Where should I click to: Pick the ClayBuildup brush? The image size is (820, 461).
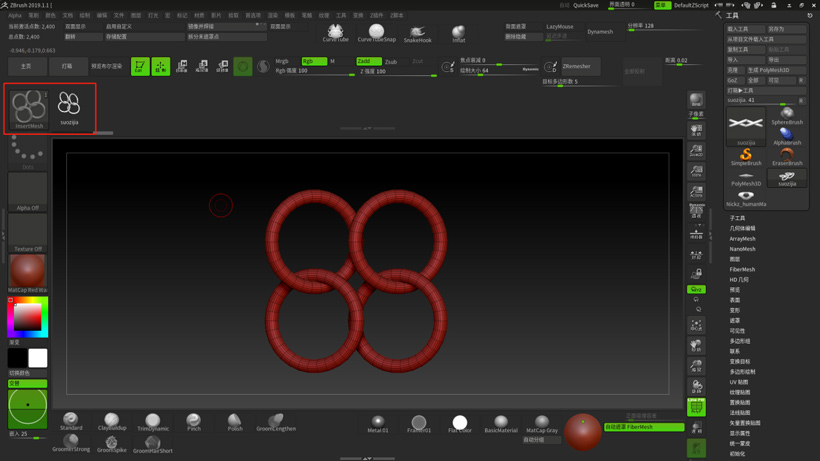tap(112, 422)
